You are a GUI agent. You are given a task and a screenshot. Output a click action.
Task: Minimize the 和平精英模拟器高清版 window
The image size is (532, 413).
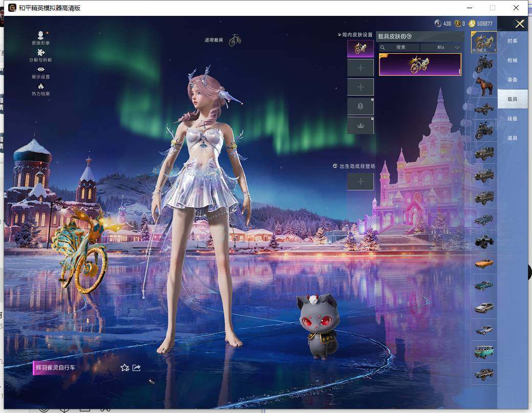coord(470,8)
